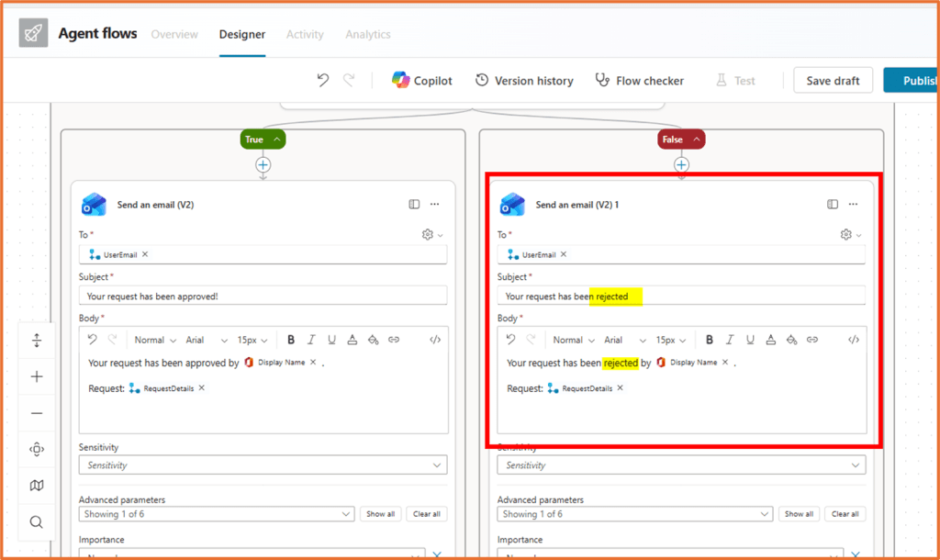Click the fit-to-screen icon in the canvas sidebar
Image resolution: width=940 pixels, height=560 pixels.
tap(37, 340)
